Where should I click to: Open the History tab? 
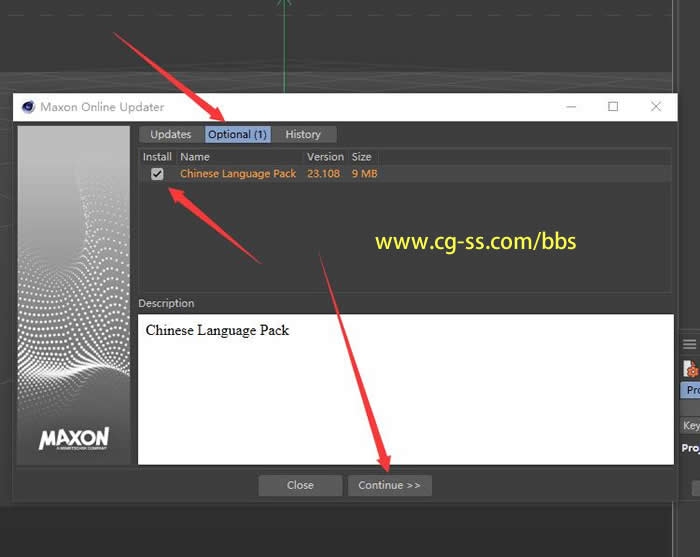coord(303,134)
